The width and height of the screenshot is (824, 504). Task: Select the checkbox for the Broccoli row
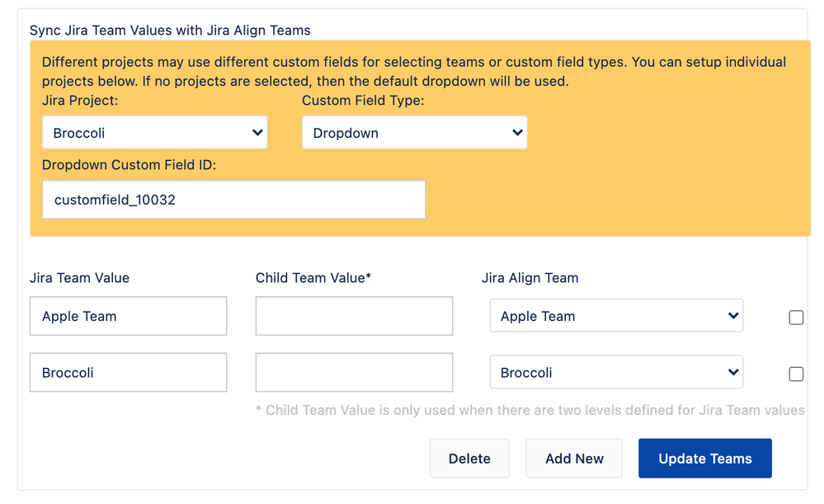click(796, 374)
